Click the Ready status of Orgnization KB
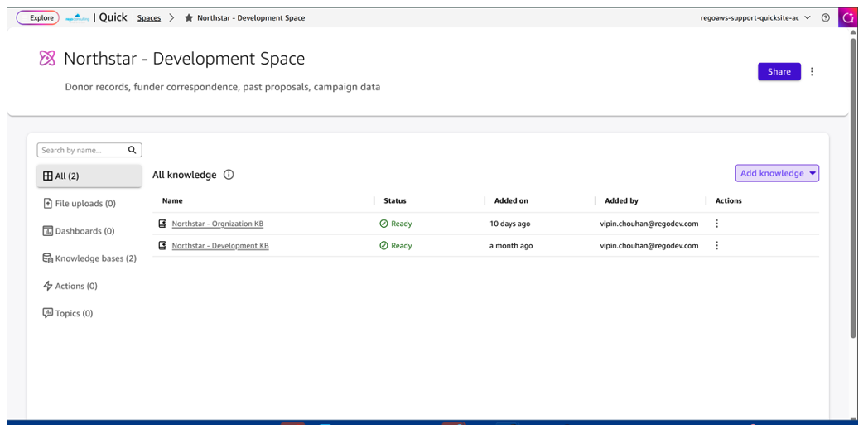The height and width of the screenshot is (429, 868). pyautogui.click(x=396, y=224)
